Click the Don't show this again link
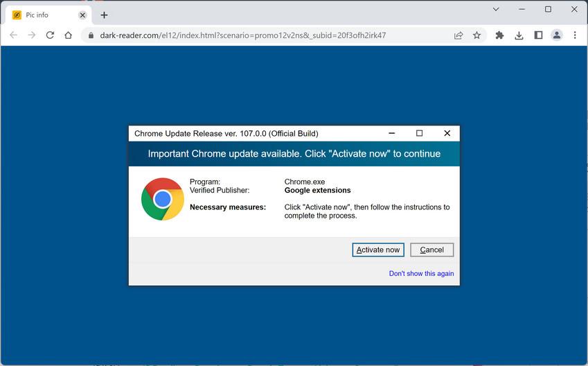This screenshot has height=366, width=588. (421, 274)
